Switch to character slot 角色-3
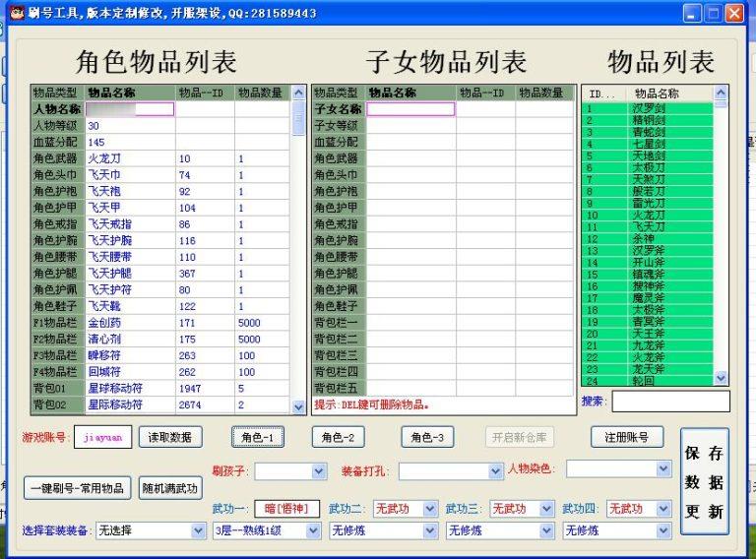 [x=426, y=437]
